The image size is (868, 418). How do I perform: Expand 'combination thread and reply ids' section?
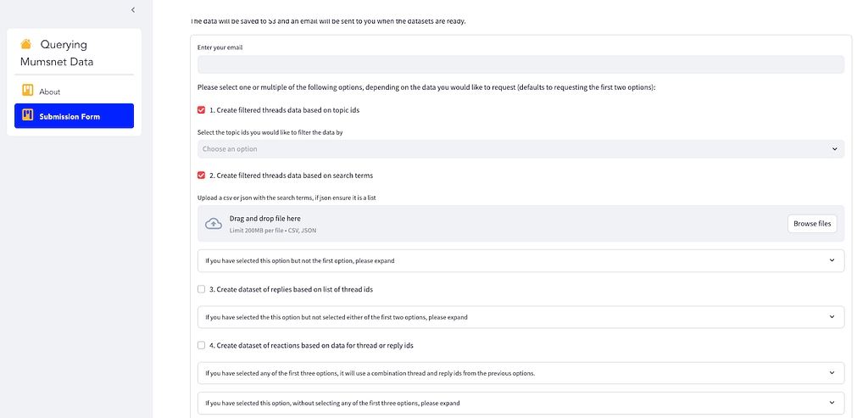[521, 373]
